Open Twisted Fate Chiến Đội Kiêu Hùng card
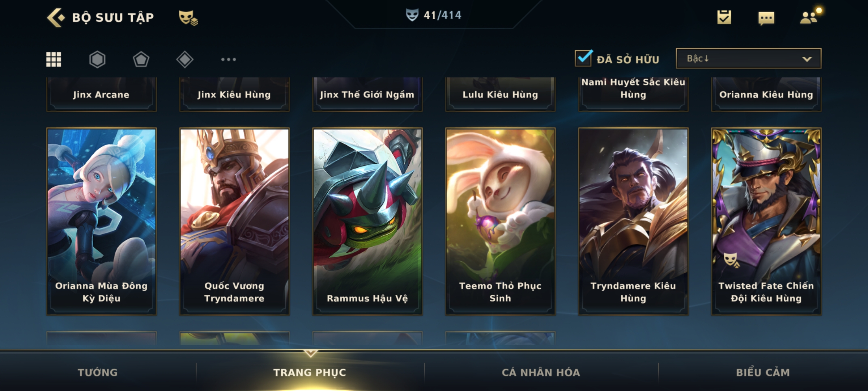 click(x=766, y=222)
